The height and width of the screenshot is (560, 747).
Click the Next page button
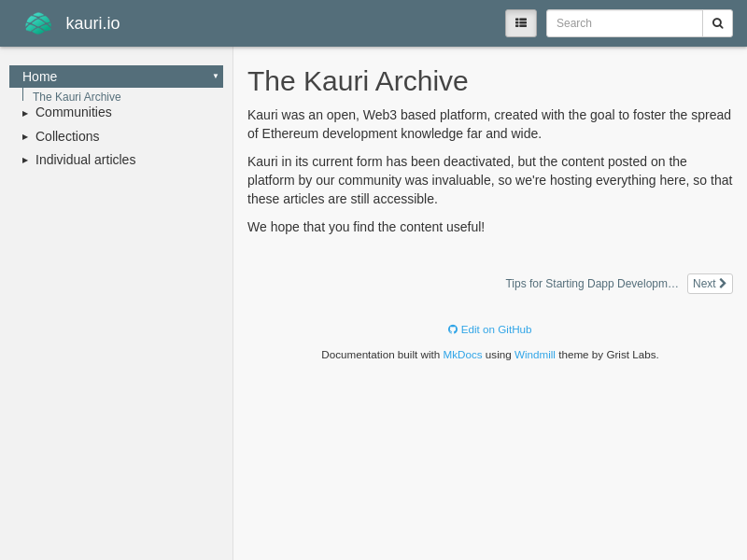point(705,284)
